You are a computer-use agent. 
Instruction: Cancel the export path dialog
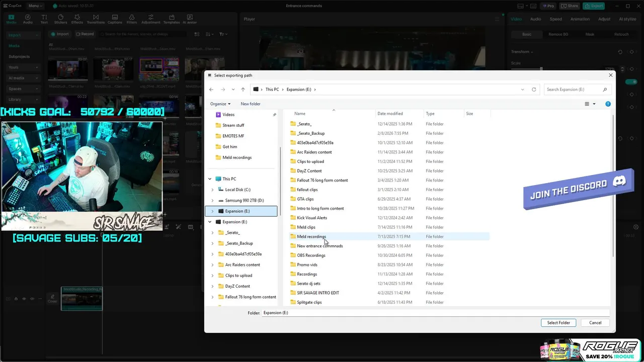(595, 323)
